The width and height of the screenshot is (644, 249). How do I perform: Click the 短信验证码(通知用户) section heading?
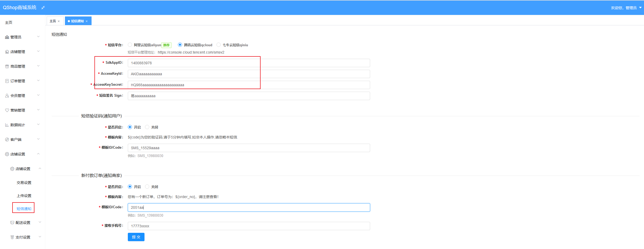click(101, 116)
